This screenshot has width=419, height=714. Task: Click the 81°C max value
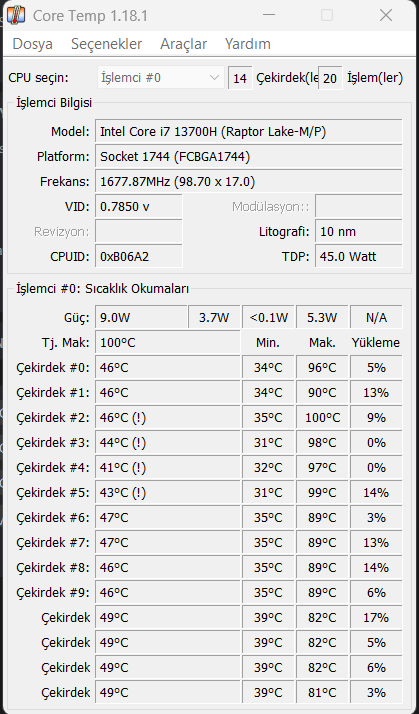pyautogui.click(x=322, y=693)
